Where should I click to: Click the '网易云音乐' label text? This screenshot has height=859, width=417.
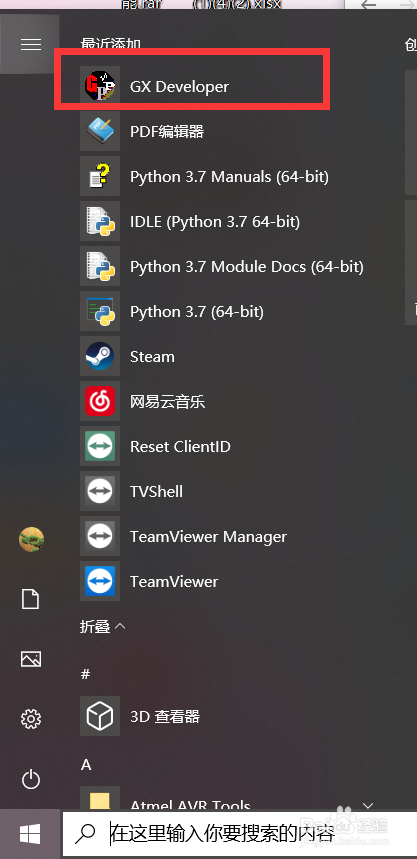168,402
